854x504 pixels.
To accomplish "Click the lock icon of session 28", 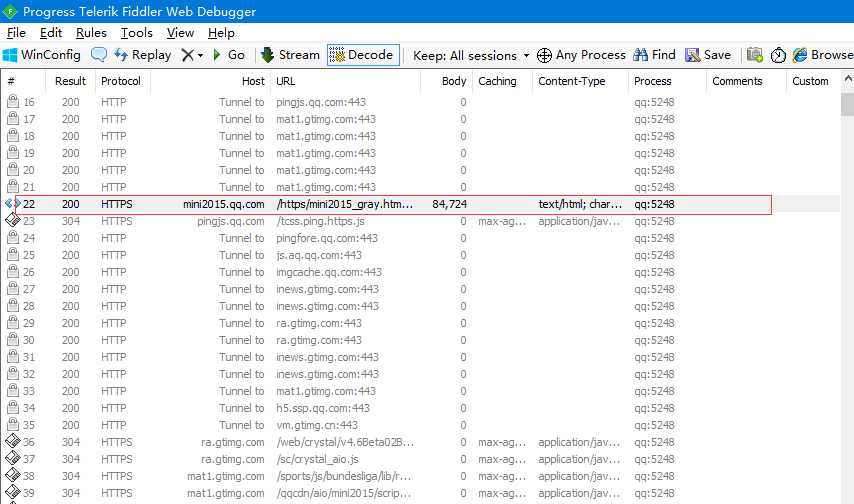I will (13, 306).
